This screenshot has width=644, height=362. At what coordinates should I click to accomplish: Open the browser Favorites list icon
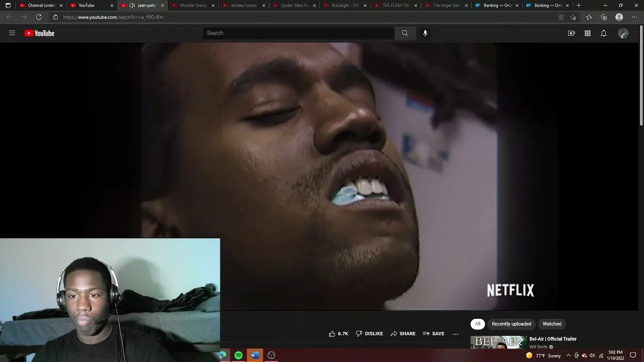pyautogui.click(x=589, y=17)
